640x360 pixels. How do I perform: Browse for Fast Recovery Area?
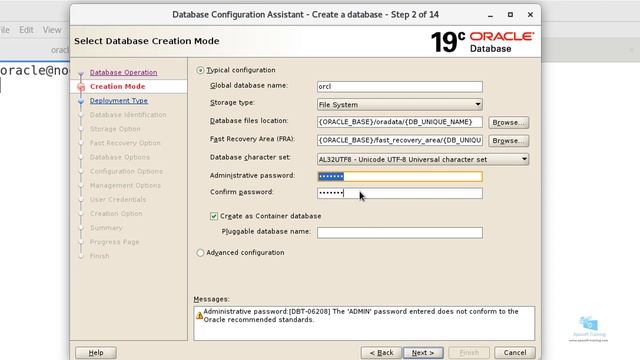tap(508, 141)
